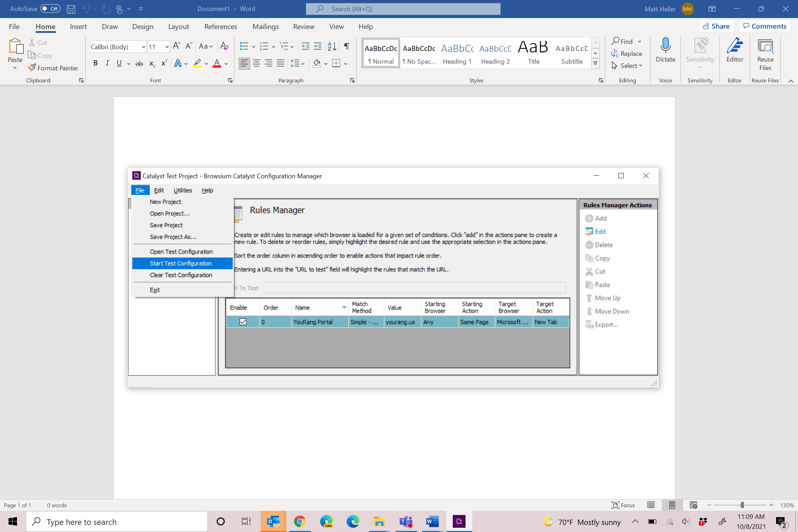Export rules using the Export action
Viewport: 798px width, 532px height.
tap(605, 324)
